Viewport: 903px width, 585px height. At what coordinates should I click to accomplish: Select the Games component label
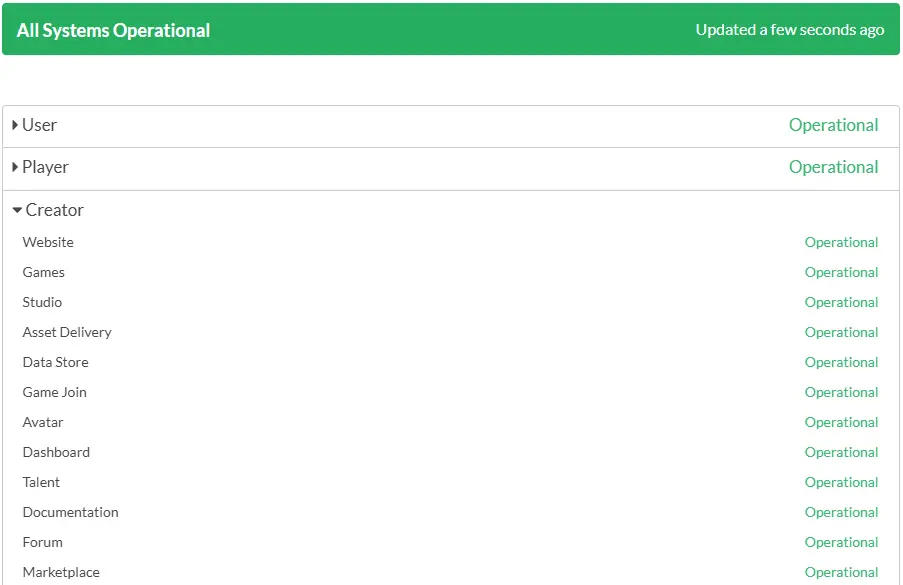pos(43,272)
